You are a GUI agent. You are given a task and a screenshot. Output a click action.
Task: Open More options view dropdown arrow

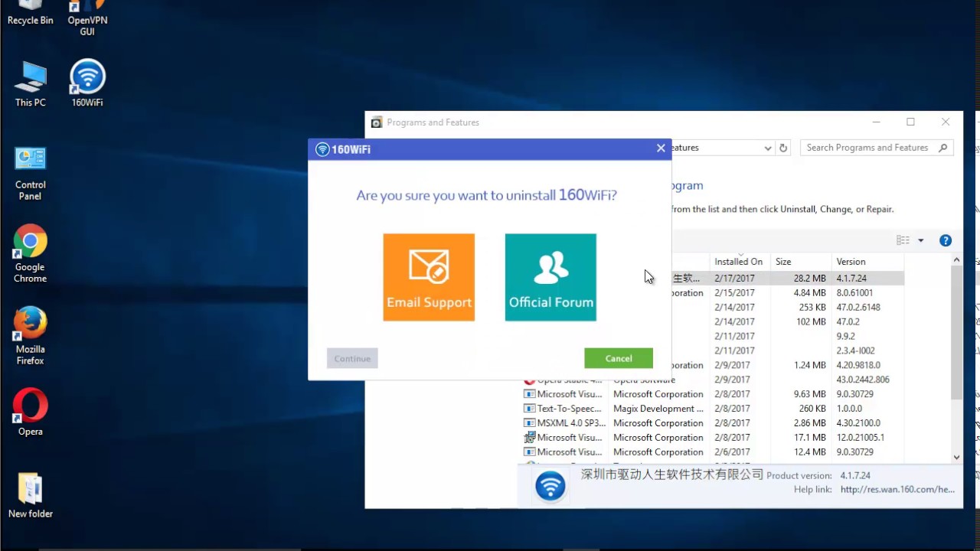tap(921, 240)
